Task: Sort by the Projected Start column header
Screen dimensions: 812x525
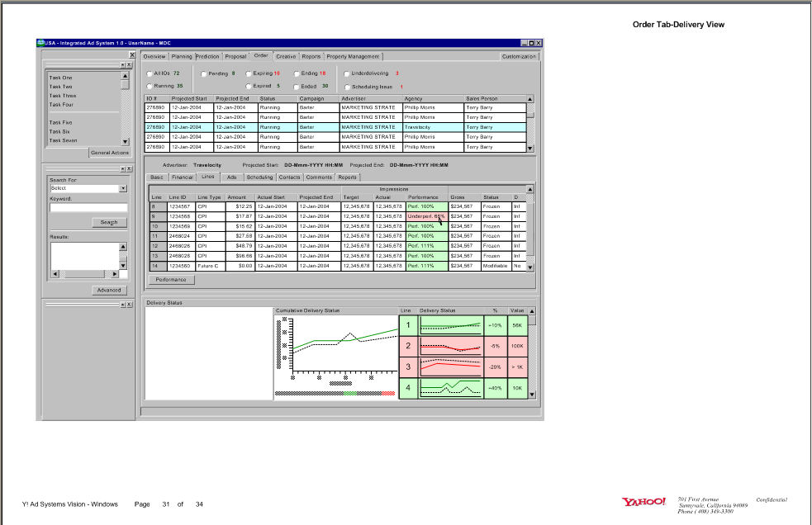Action: pyautogui.click(x=188, y=98)
